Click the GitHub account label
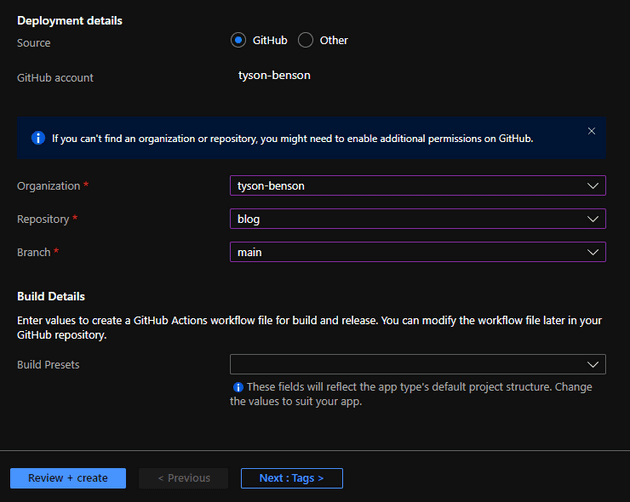Image resolution: width=630 pixels, height=502 pixels. tap(55, 78)
